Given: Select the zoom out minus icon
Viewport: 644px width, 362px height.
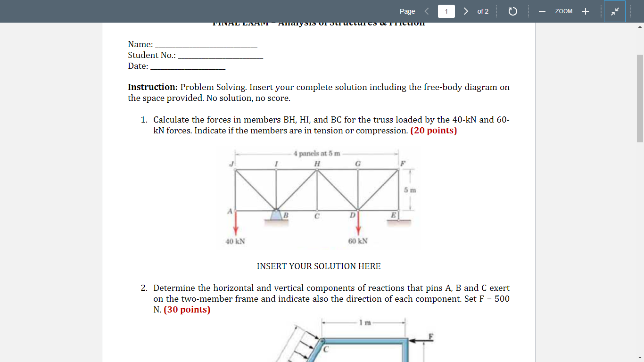Looking at the screenshot, I should click(542, 11).
